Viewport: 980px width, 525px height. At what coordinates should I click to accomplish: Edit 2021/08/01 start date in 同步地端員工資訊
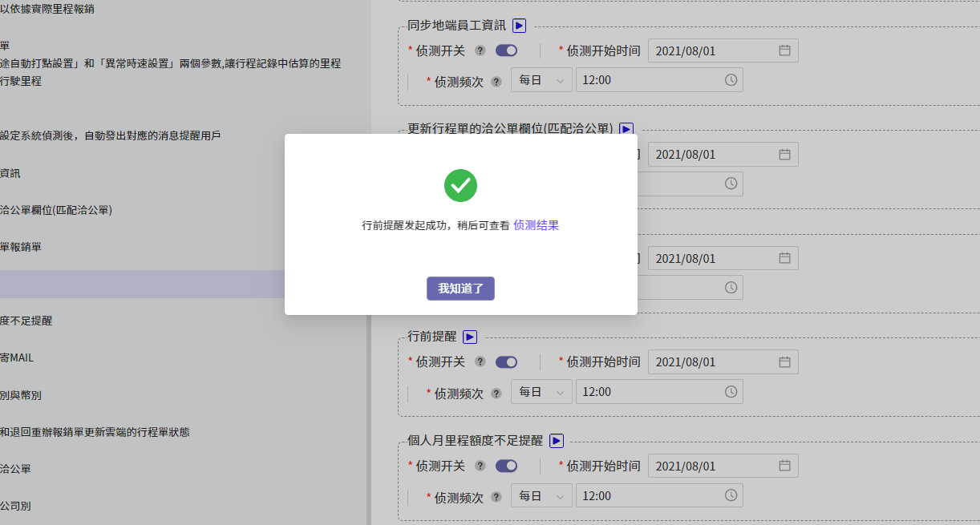[723, 50]
